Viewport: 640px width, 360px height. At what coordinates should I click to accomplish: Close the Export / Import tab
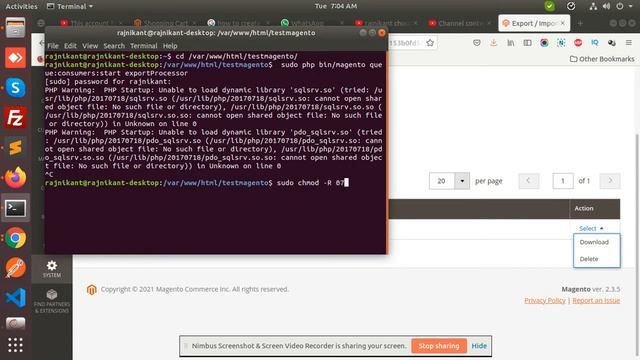563,23
